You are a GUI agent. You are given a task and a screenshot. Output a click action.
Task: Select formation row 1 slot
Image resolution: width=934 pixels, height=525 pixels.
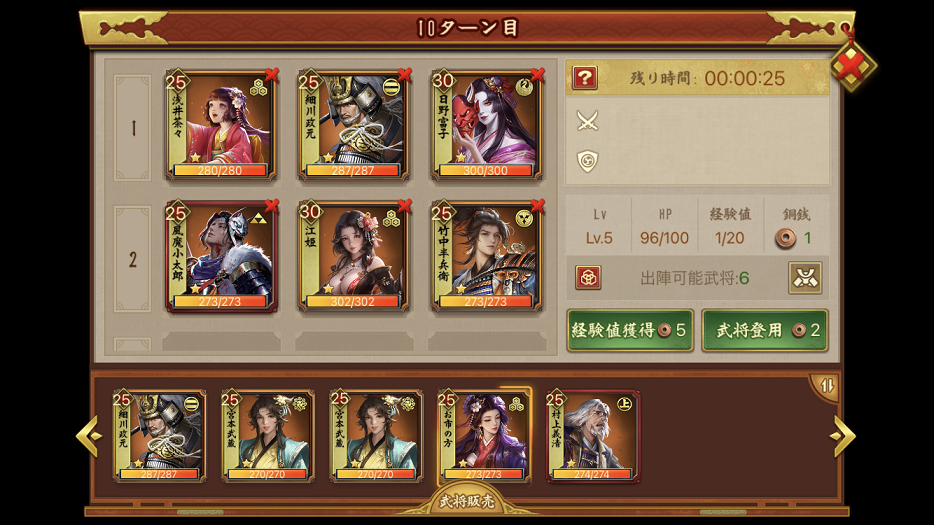(x=133, y=127)
